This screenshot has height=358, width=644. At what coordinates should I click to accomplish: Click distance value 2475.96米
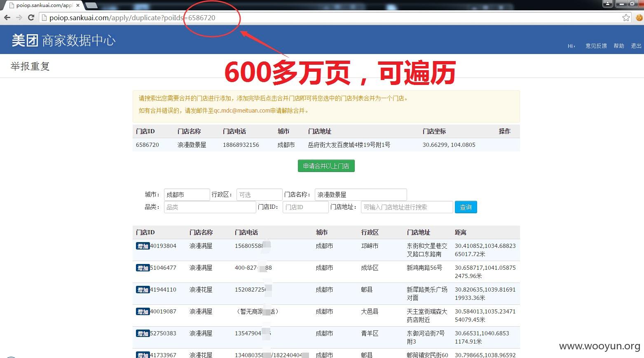point(468,276)
